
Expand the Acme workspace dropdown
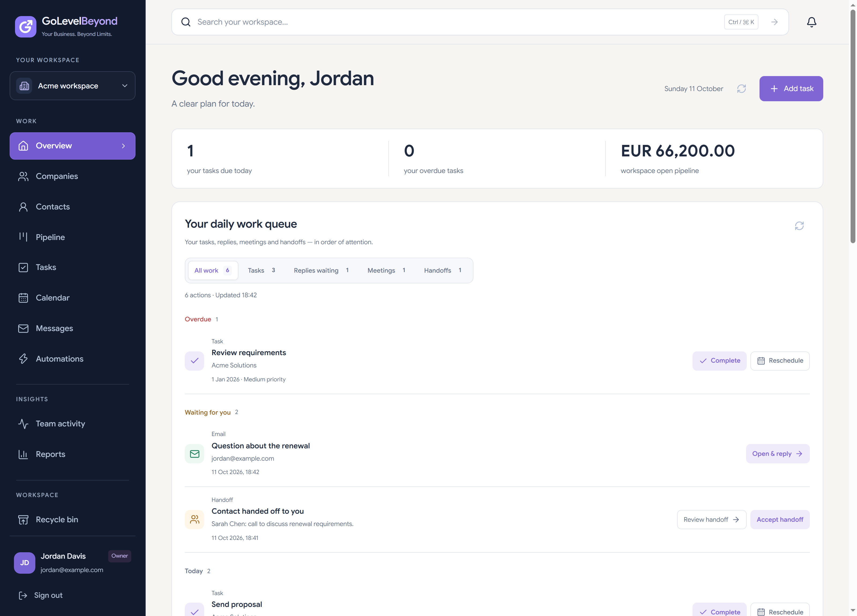pos(73,86)
